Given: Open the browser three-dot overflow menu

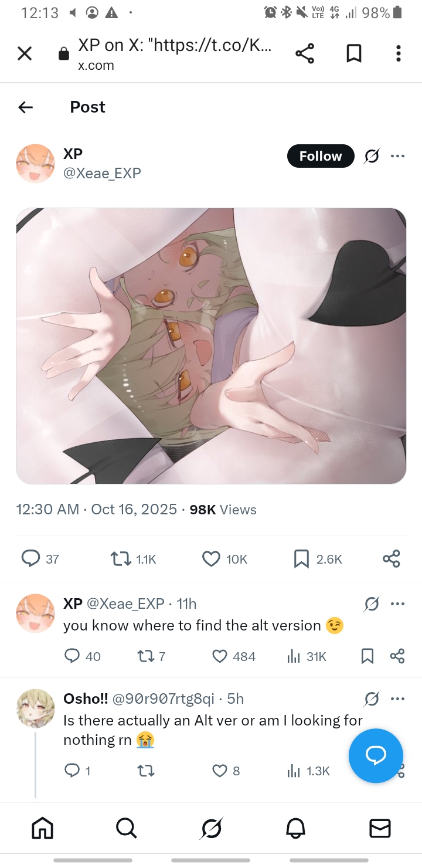Looking at the screenshot, I should point(399,54).
